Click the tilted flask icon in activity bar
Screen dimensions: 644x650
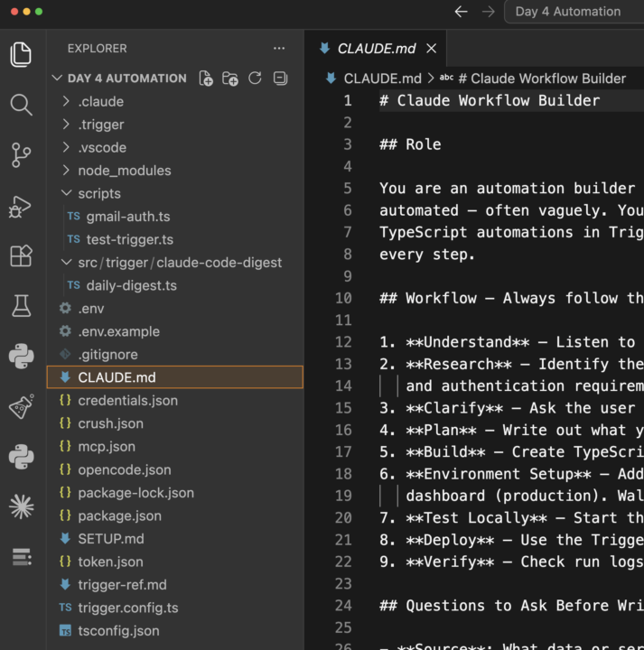point(21,406)
